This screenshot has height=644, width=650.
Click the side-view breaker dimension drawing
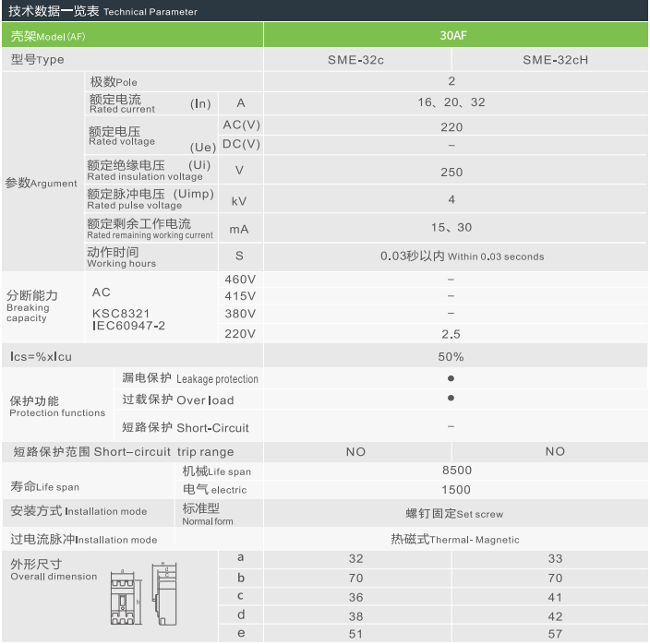[165, 594]
